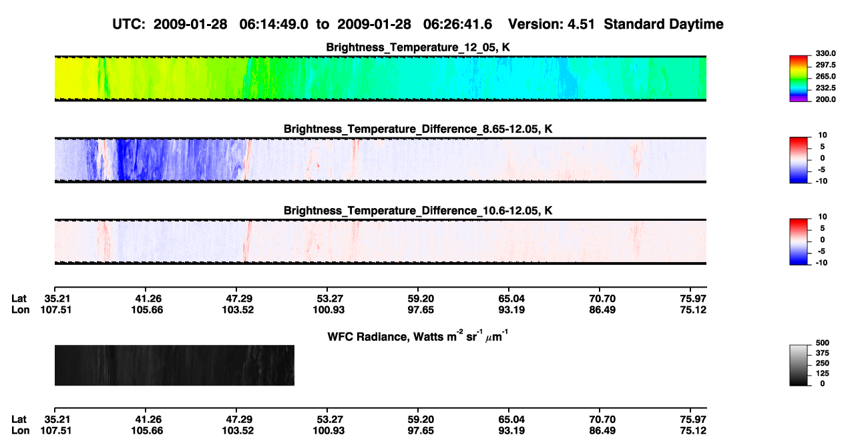Click longitude '93.19' under the temperature panels

(x=509, y=310)
